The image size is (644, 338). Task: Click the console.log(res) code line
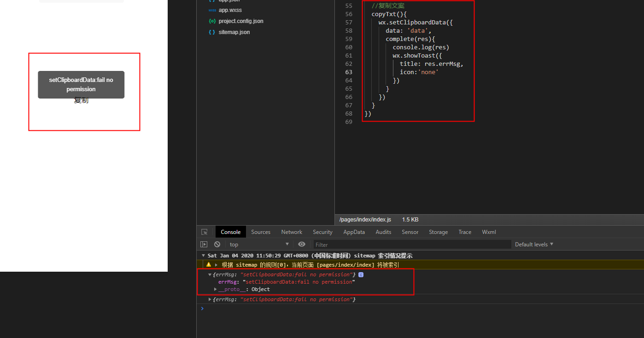click(x=421, y=47)
